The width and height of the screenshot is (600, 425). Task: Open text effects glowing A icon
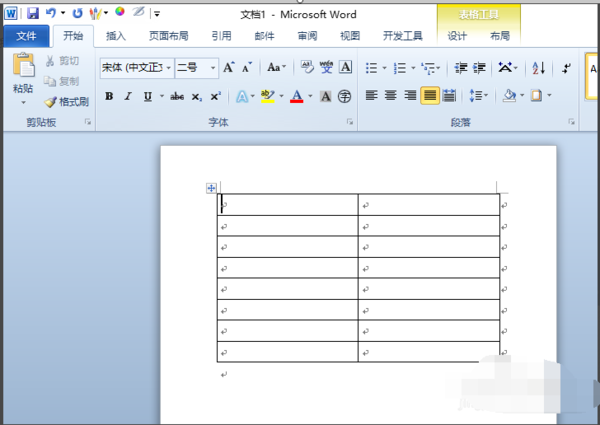242,96
